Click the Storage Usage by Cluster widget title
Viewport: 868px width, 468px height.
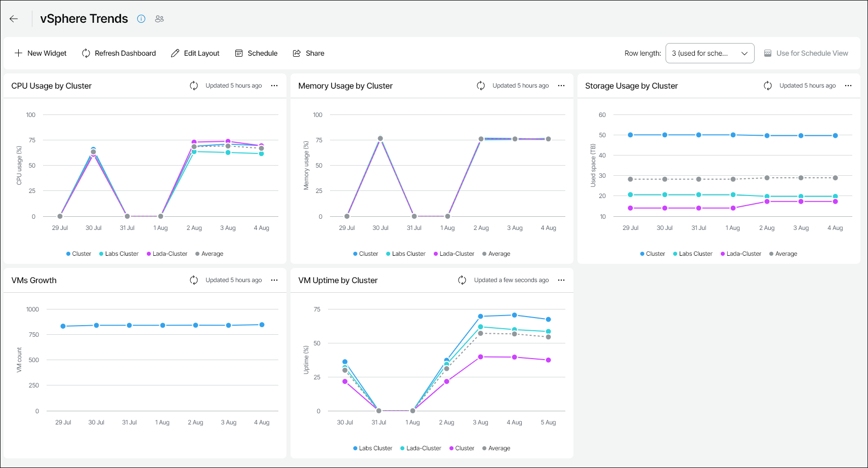click(631, 86)
